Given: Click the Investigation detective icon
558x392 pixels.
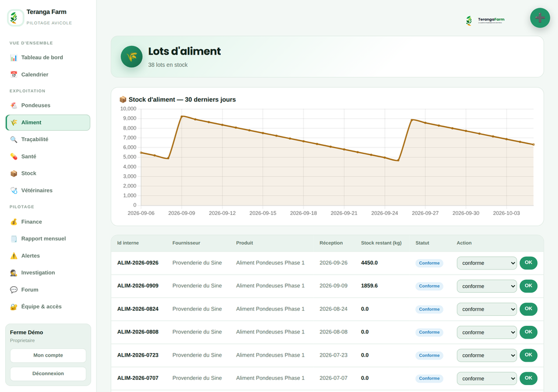Looking at the screenshot, I should [x=13, y=273].
